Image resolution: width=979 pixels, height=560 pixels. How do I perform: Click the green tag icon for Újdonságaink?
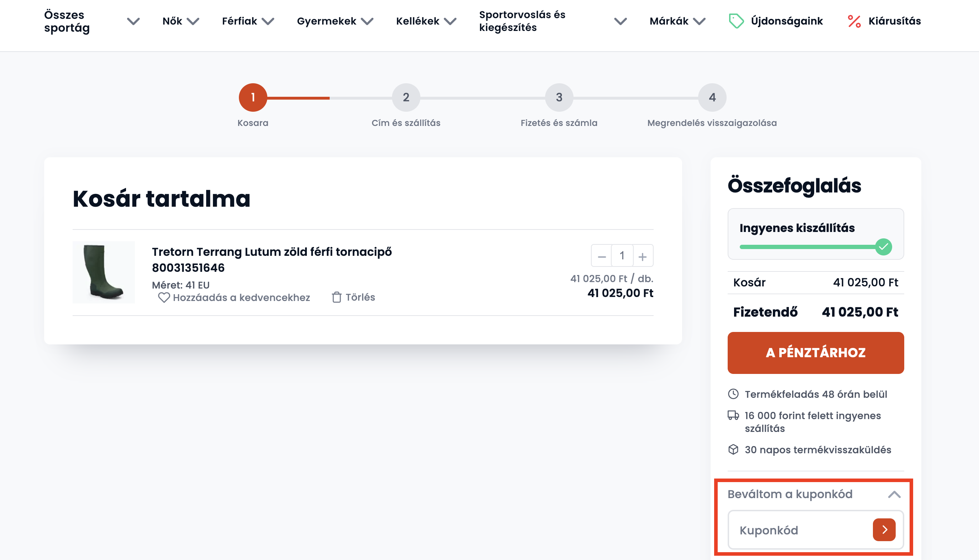[736, 21]
